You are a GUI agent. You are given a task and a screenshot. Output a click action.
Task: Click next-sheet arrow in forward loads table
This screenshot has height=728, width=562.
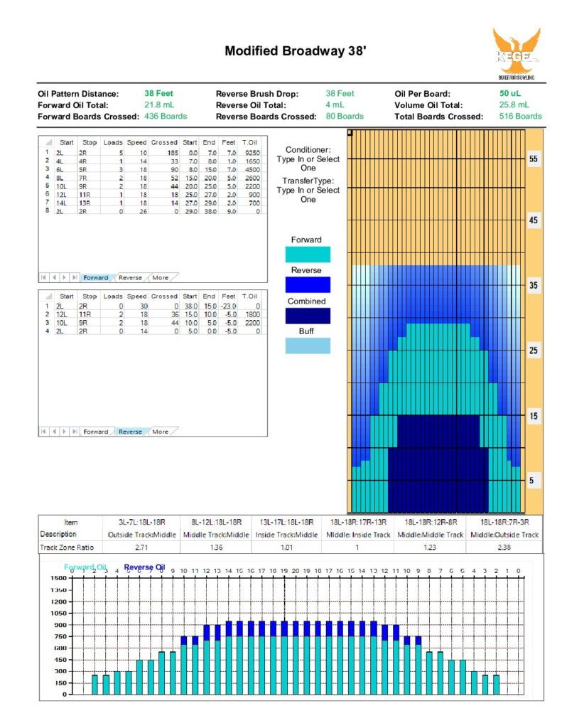pyautogui.click(x=64, y=278)
